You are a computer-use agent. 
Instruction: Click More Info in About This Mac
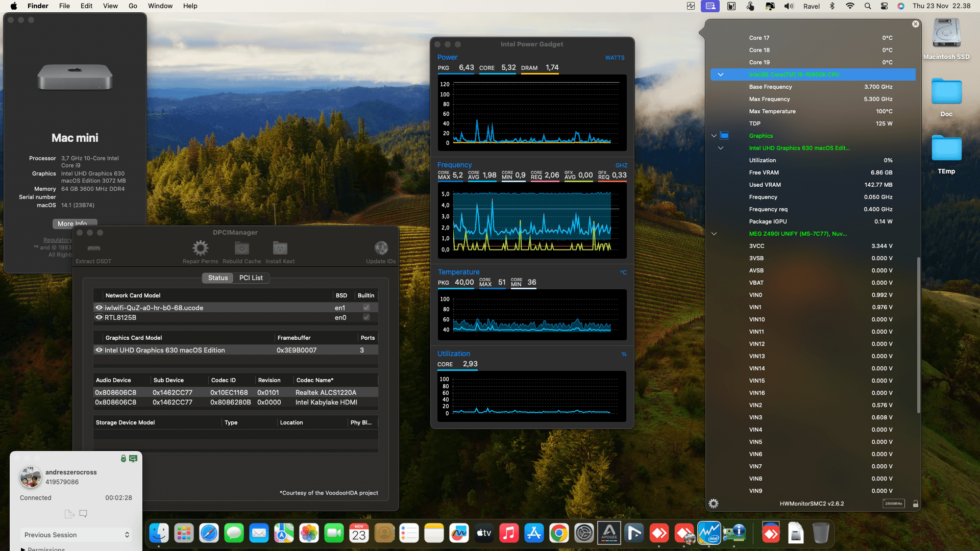[75, 223]
